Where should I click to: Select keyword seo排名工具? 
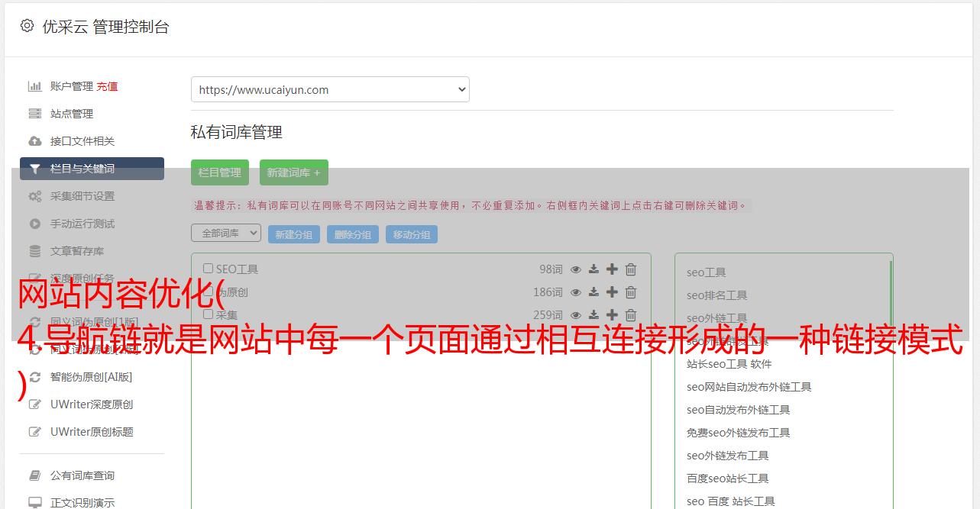(716, 295)
